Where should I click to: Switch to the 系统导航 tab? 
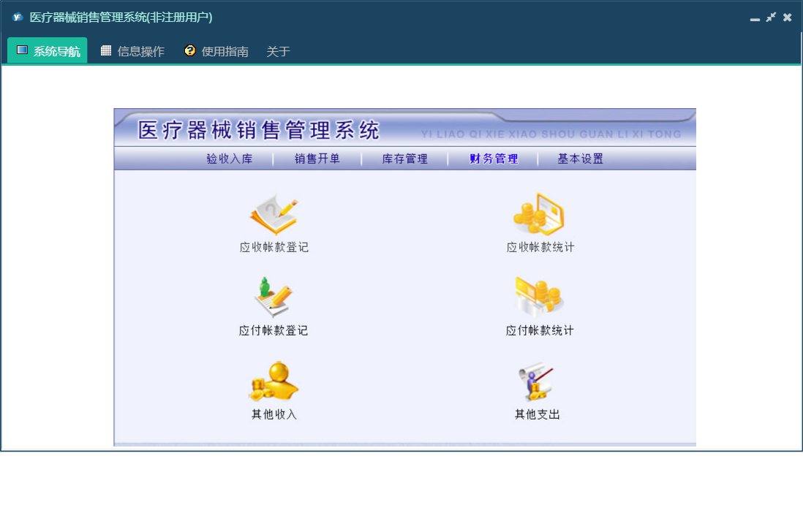click(x=48, y=51)
